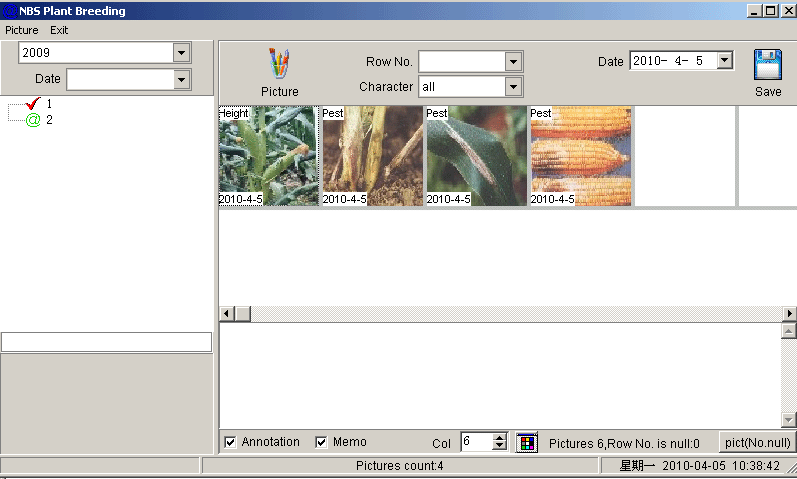Select tree item 2 with green @ icon
The height and width of the screenshot is (479, 797).
pyautogui.click(x=33, y=120)
